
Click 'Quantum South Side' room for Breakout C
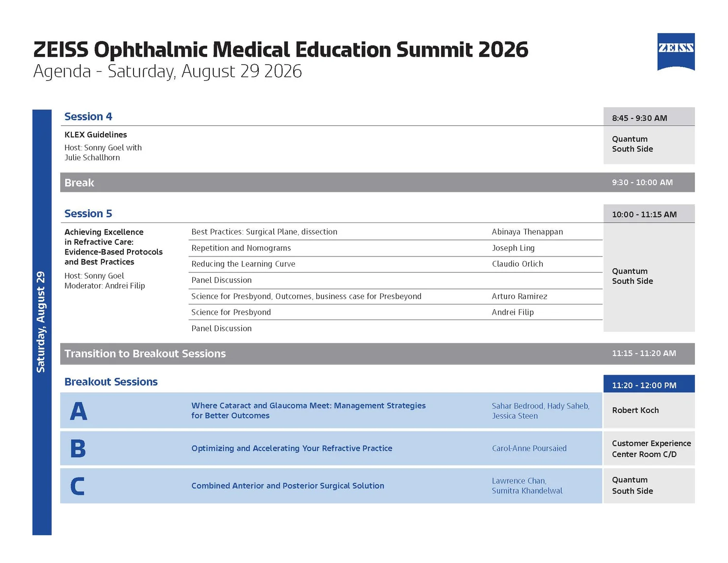pyautogui.click(x=632, y=485)
